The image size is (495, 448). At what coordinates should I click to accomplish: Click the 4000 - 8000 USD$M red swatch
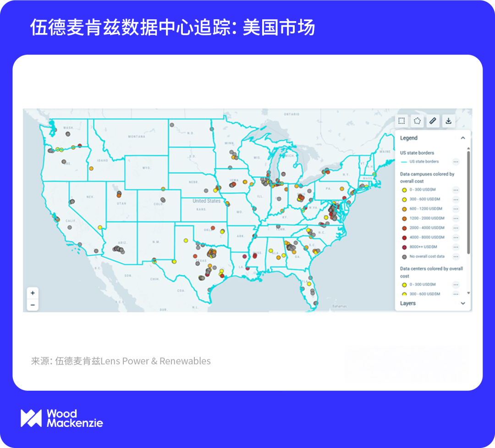(x=404, y=238)
